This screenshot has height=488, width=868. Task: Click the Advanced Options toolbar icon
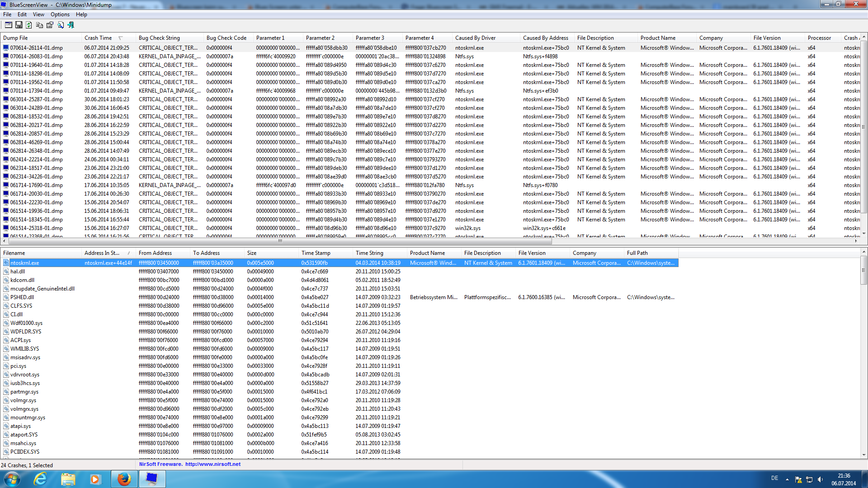pos(9,25)
